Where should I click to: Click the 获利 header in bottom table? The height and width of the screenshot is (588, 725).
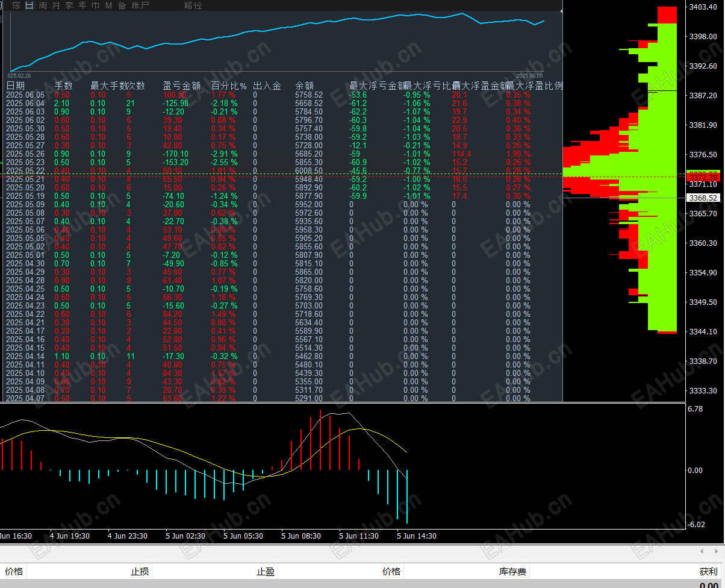[708, 572]
